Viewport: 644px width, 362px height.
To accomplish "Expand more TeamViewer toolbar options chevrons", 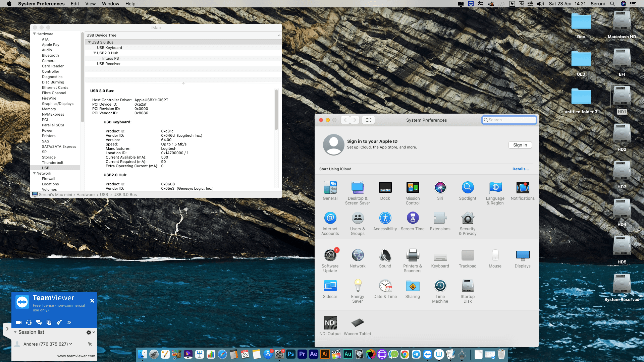I will click(x=69, y=322).
